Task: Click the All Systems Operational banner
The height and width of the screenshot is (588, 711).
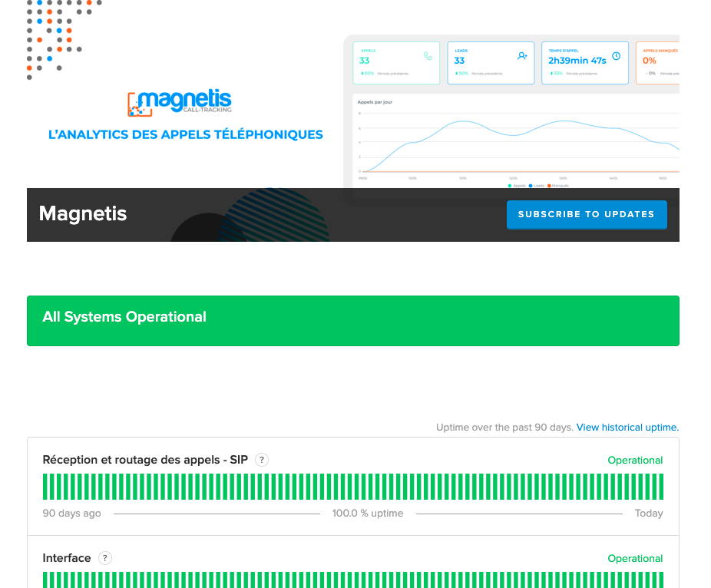Action: pos(353,321)
